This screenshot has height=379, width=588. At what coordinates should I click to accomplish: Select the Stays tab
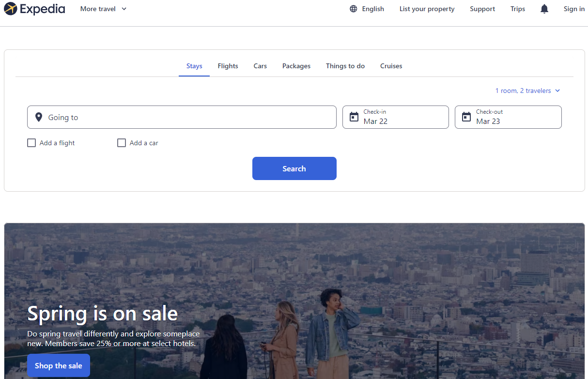[x=194, y=66]
